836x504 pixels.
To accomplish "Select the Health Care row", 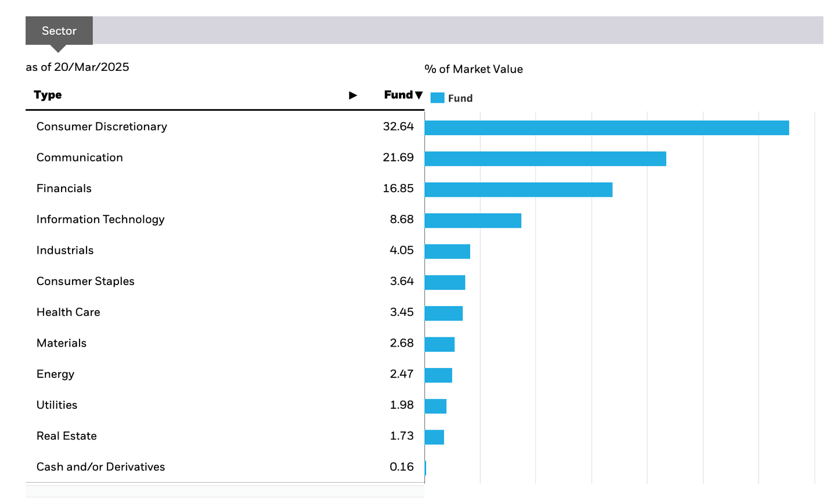I will tap(225, 312).
